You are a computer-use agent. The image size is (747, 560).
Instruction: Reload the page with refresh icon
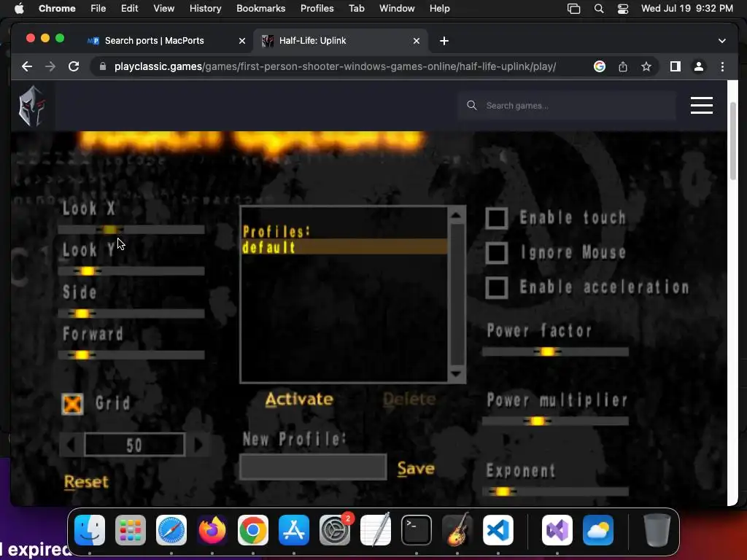(74, 66)
